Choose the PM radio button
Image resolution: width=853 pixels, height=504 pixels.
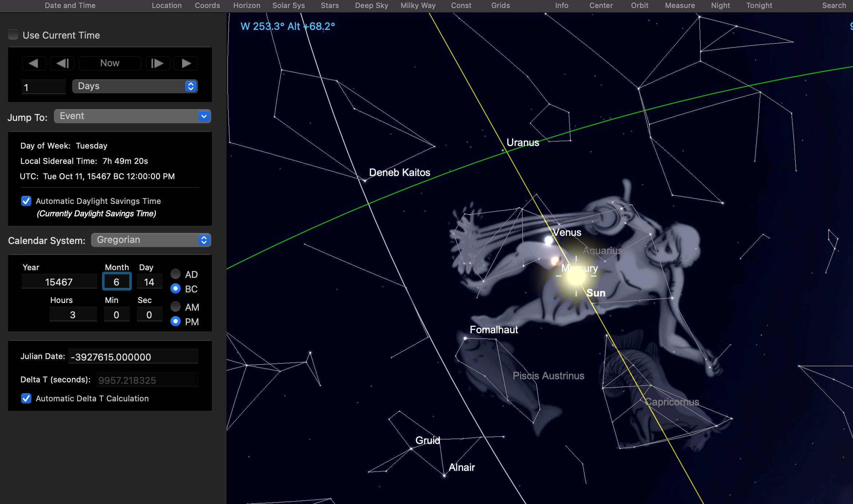(176, 322)
